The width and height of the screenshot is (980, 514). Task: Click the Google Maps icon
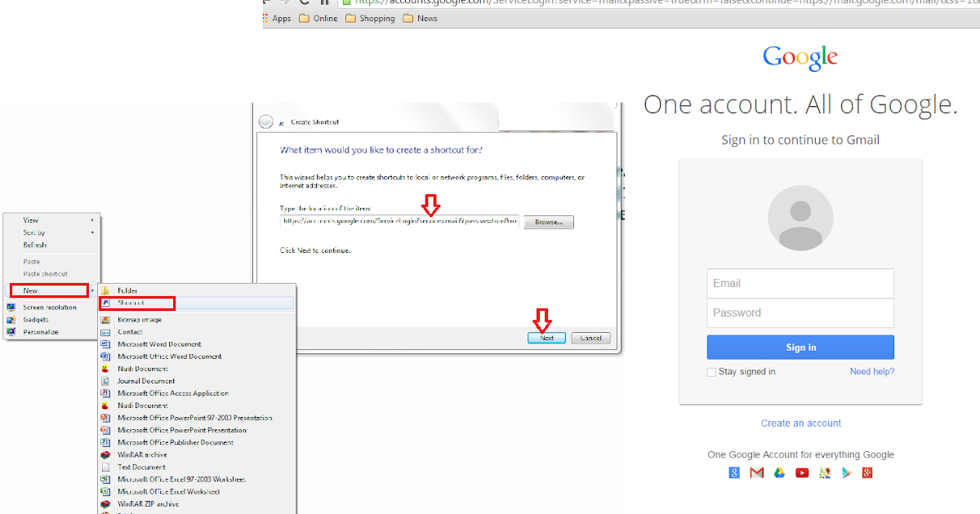pyautogui.click(x=824, y=472)
